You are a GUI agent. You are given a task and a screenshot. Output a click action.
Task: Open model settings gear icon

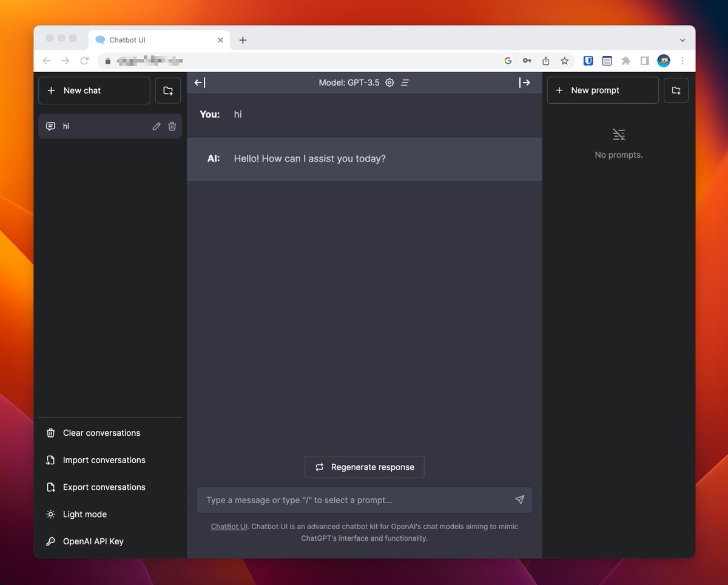(x=389, y=83)
